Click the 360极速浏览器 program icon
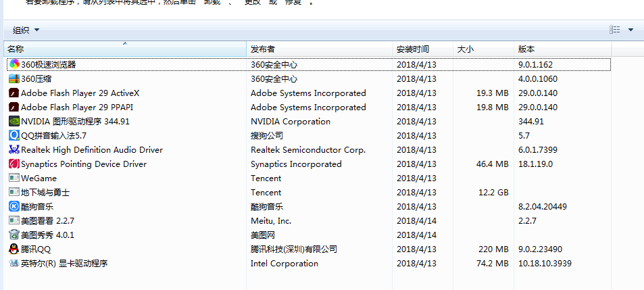The width and height of the screenshot is (644, 290). pyautogui.click(x=14, y=65)
